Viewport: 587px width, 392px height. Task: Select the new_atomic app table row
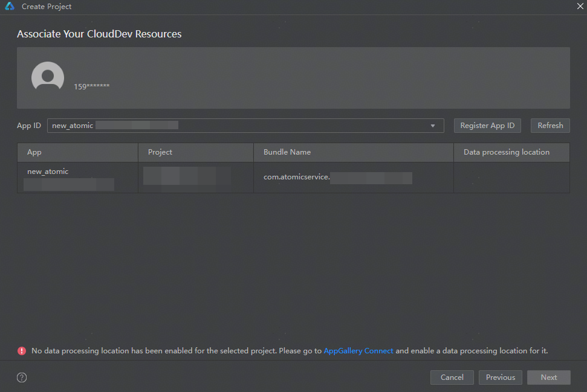pyautogui.click(x=48, y=172)
